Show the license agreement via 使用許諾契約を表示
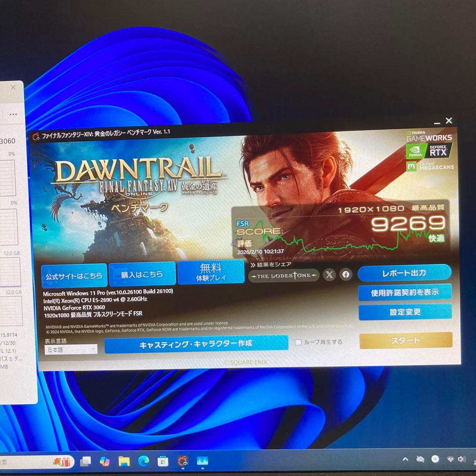 tap(405, 292)
